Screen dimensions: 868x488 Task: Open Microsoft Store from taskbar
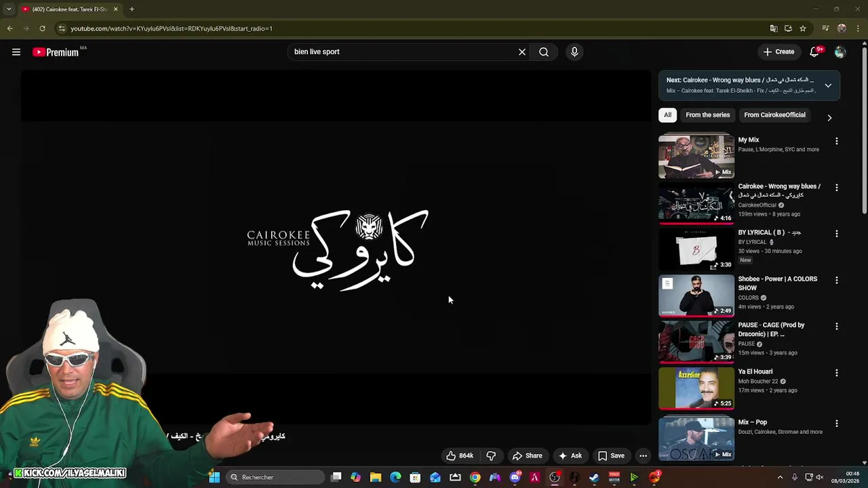click(x=415, y=477)
